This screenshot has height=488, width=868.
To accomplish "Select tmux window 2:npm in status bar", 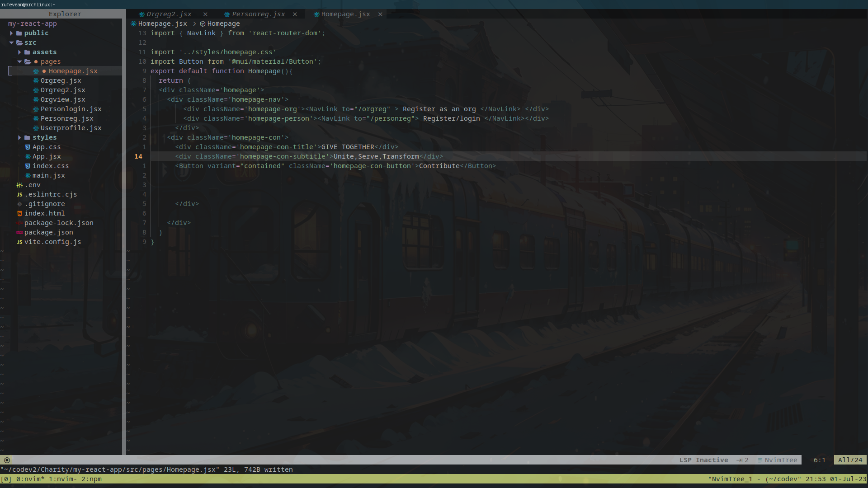I will 91,479.
